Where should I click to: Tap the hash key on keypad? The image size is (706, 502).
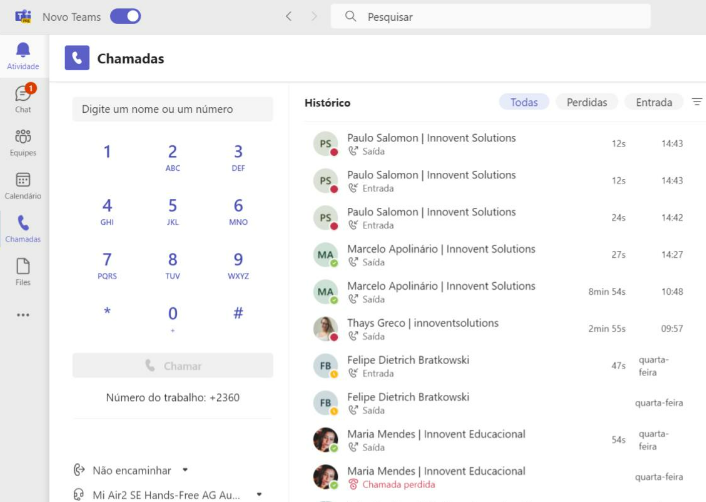click(x=238, y=313)
